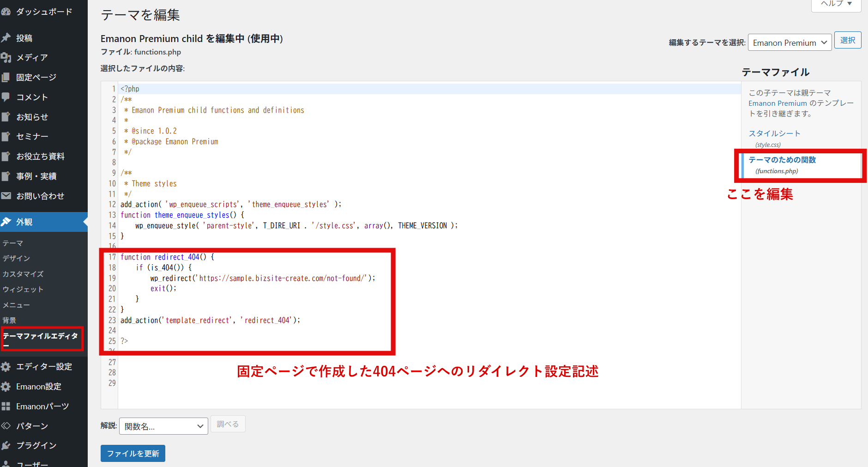The height and width of the screenshot is (467, 868).
Task: Click the コメント speech bubble icon
Action: tap(6, 97)
